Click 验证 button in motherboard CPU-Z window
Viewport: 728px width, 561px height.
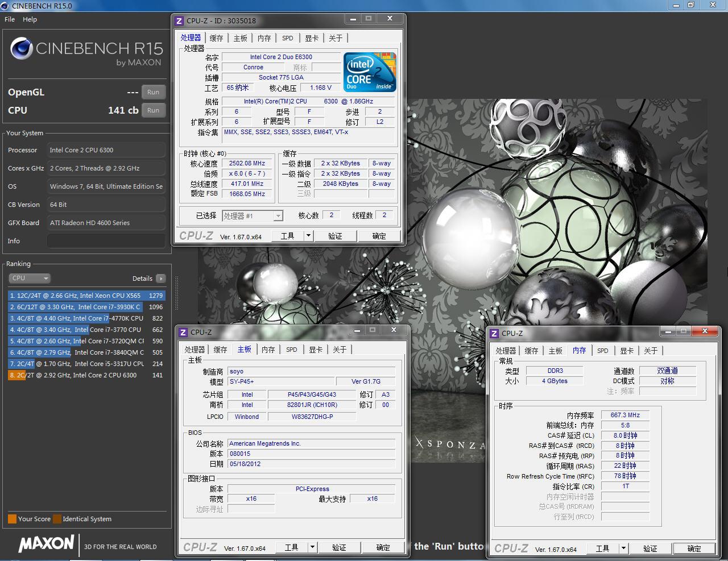tap(340, 547)
